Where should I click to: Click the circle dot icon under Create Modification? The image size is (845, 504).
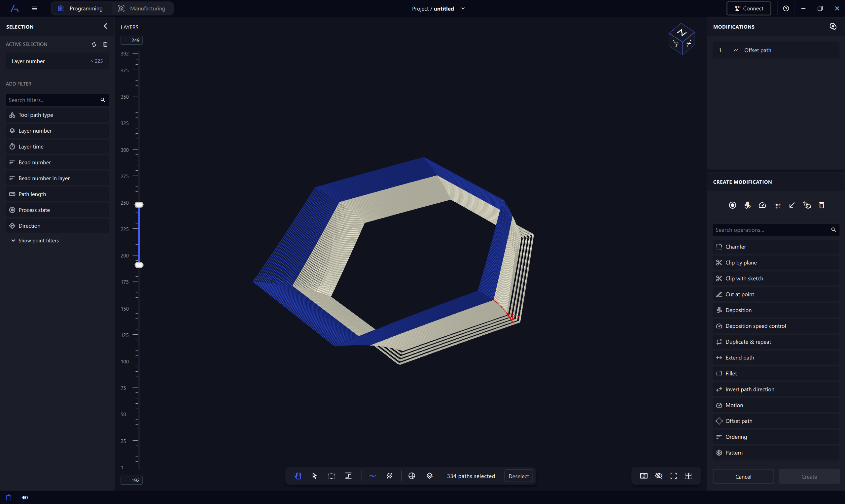tap(732, 205)
